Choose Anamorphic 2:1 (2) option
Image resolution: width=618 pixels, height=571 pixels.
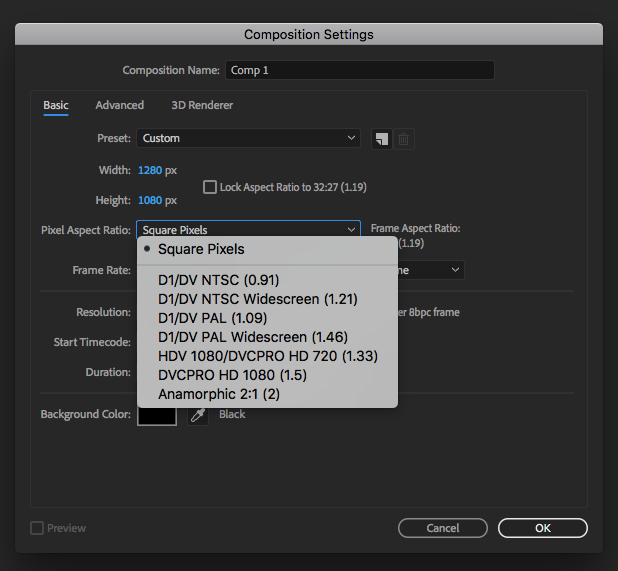tap(218, 394)
